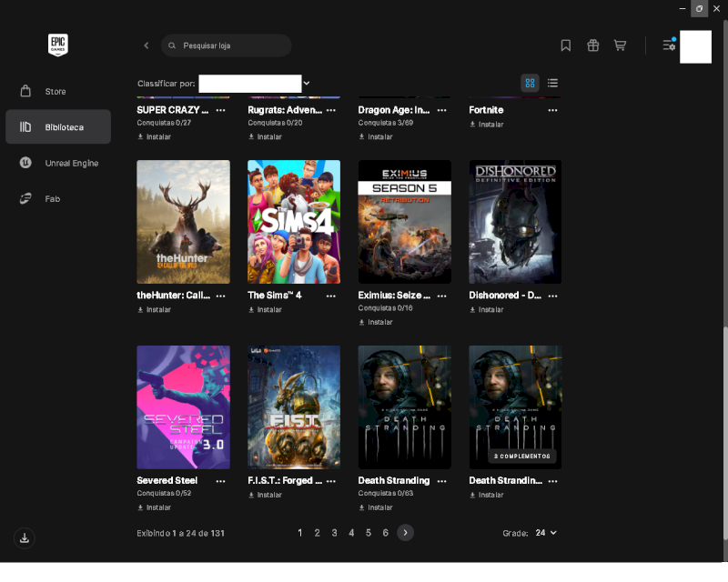Open the Epic Games logo home
Screen dimensions: 728x582
pos(58,45)
